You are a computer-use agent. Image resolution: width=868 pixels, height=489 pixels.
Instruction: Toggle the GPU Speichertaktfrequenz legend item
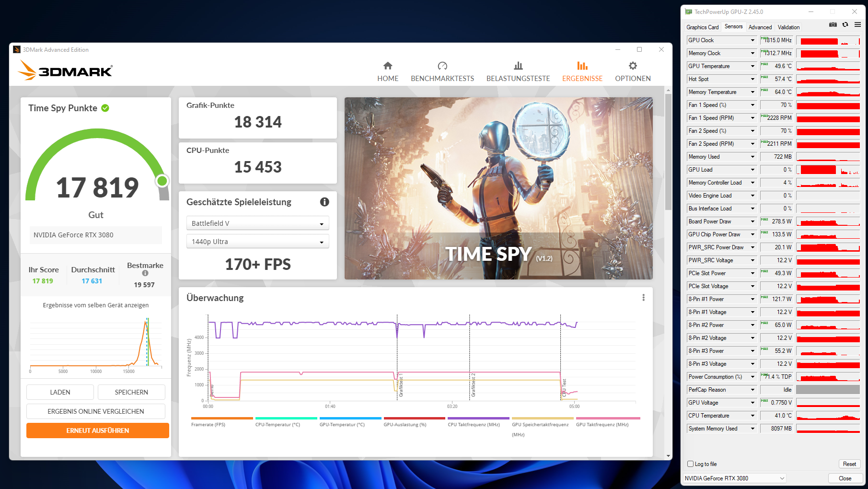(543, 427)
